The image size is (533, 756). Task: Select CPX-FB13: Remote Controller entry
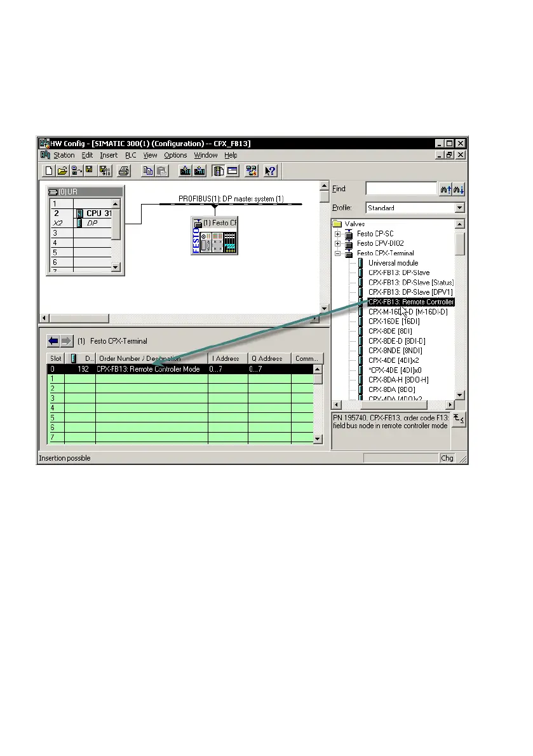(x=411, y=302)
